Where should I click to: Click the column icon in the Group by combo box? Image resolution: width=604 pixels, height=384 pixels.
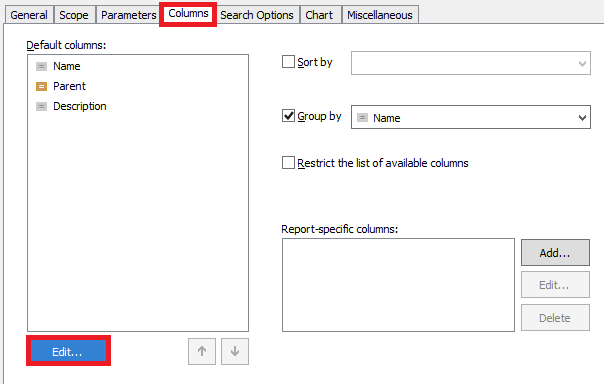(x=362, y=117)
